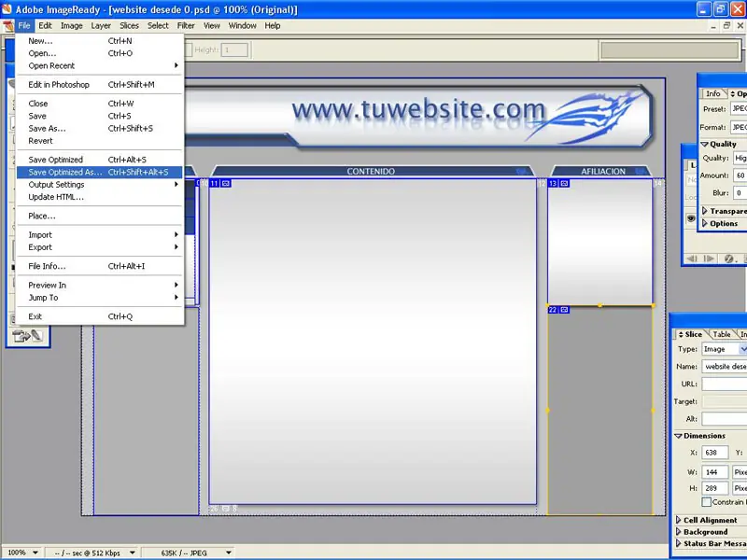
Task: Click the layer effects icon in Layers palette footer
Action: tap(728, 259)
